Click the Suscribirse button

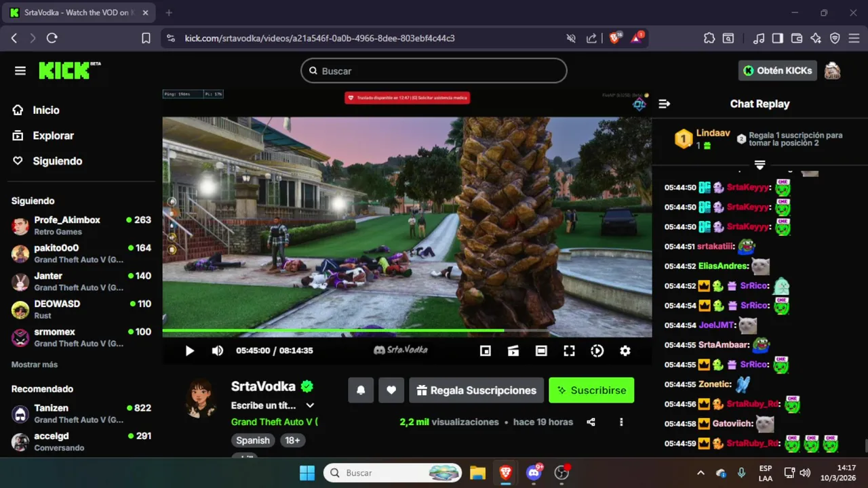click(x=591, y=390)
